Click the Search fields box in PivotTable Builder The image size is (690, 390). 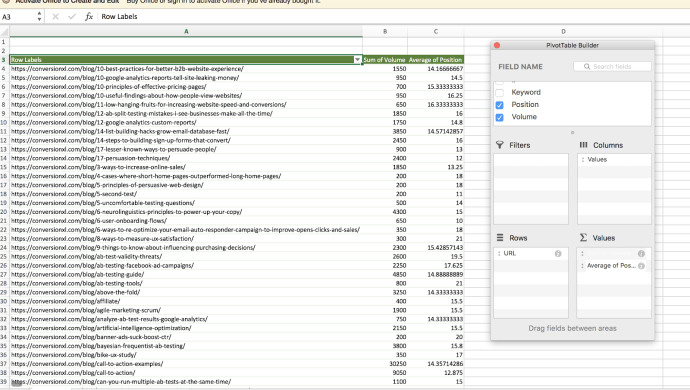pos(612,66)
